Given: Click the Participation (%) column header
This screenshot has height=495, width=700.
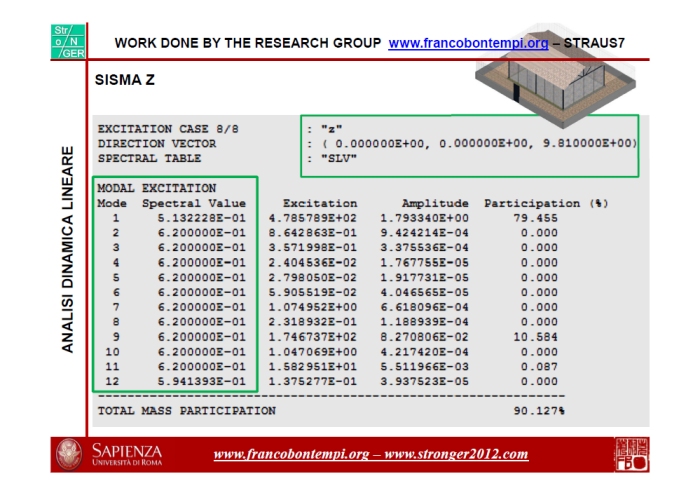Looking at the screenshot, I should tap(546, 203).
